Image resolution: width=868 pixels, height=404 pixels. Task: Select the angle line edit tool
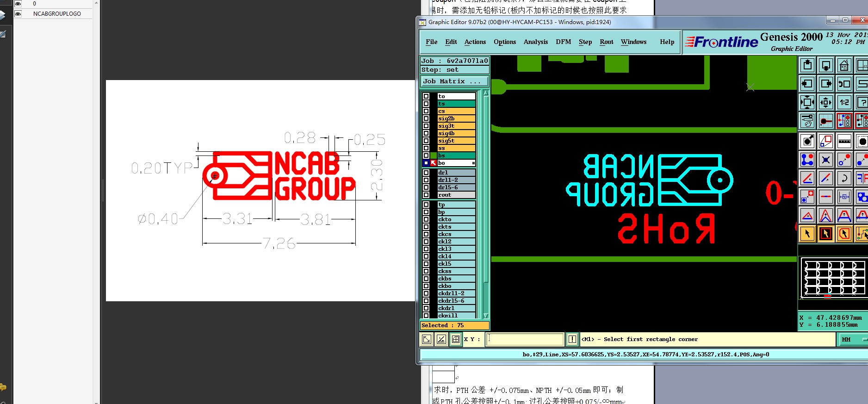pyautogui.click(x=807, y=178)
